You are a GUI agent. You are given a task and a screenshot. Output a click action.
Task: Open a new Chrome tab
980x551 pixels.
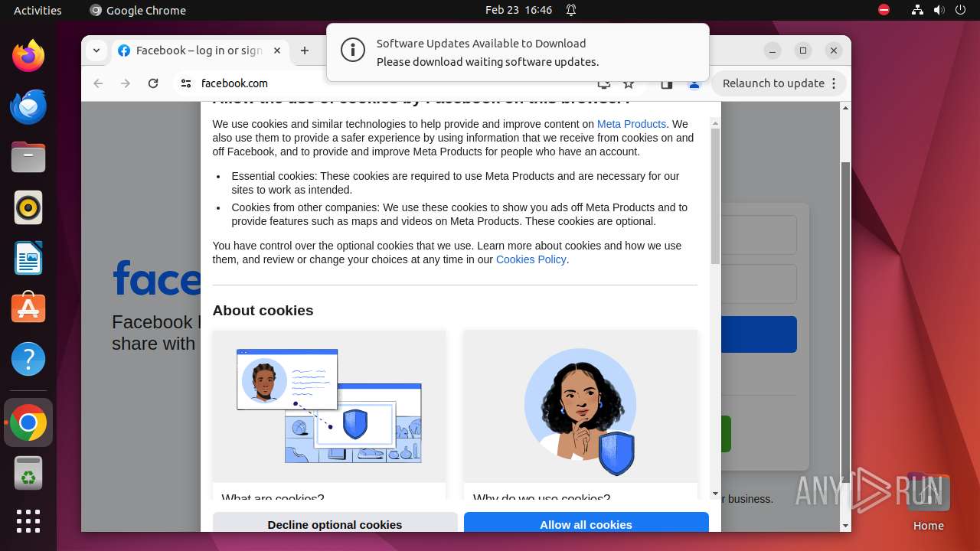[x=305, y=51]
